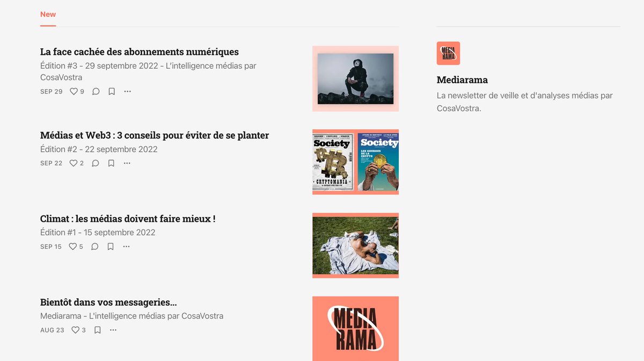
Task: Click subtitle "Édition #1 - 15 septembre 2022"
Action: [x=98, y=233]
